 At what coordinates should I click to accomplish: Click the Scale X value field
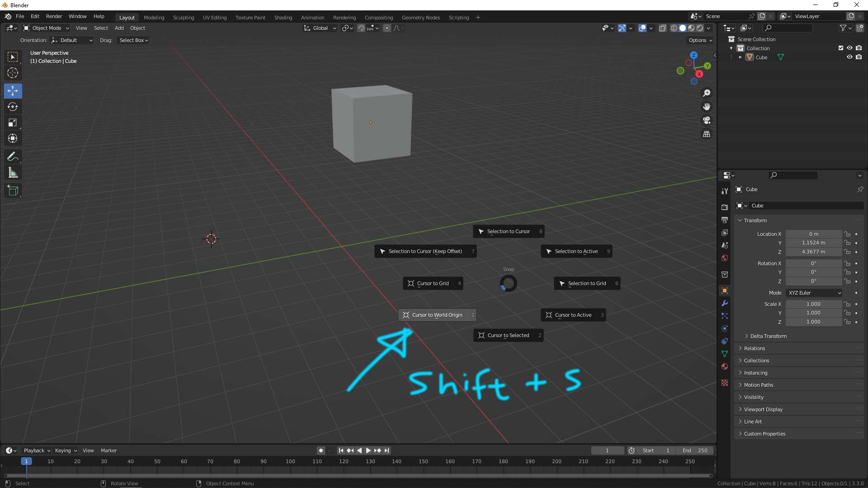[813, 304]
